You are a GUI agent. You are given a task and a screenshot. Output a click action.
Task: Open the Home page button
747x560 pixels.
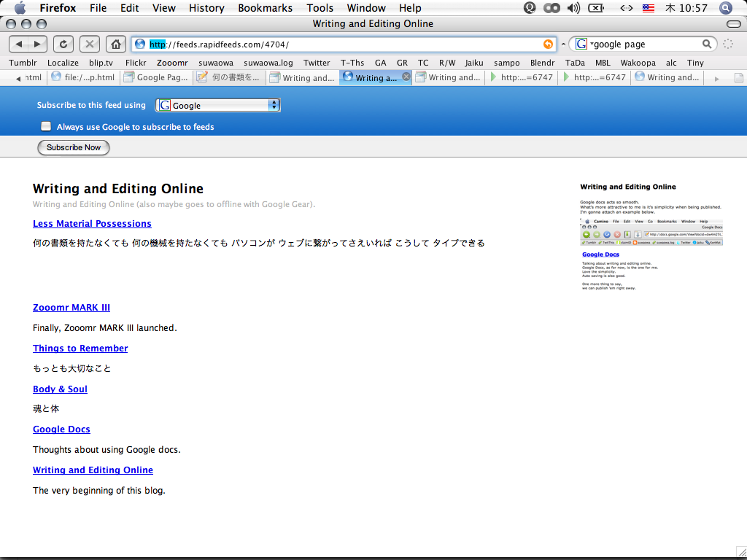(116, 44)
